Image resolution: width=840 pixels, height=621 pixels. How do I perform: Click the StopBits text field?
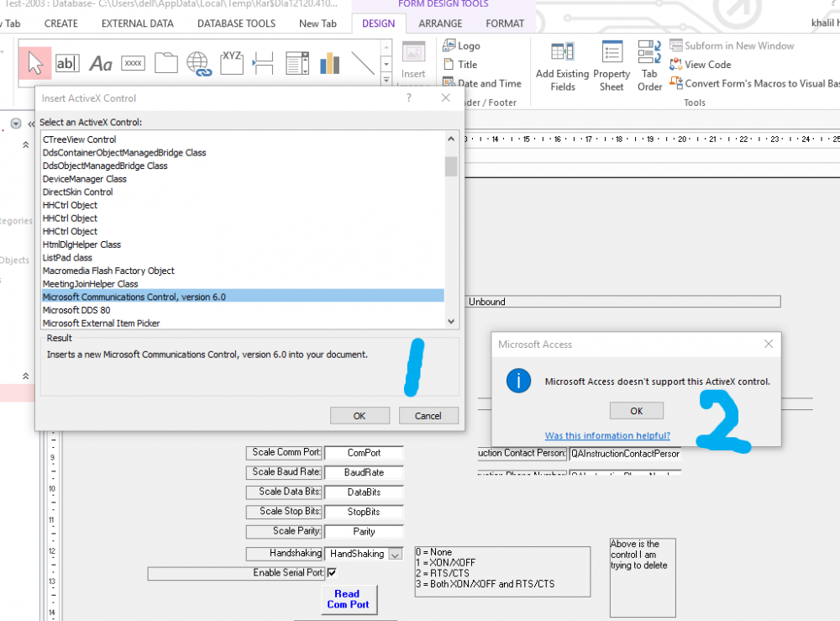364,512
